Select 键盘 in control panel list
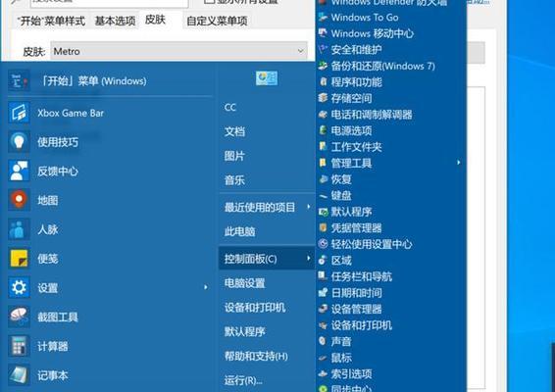Viewport: 555px width, 392px height. [x=341, y=195]
